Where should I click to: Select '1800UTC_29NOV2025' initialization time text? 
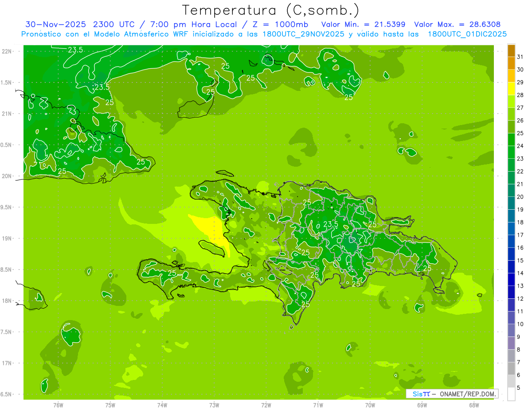pos(303,34)
